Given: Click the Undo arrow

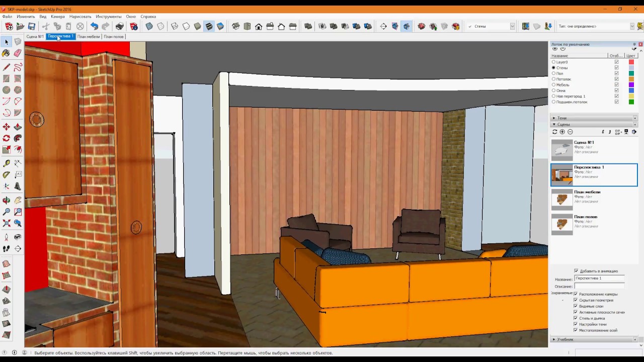Looking at the screenshot, I should coord(94,27).
